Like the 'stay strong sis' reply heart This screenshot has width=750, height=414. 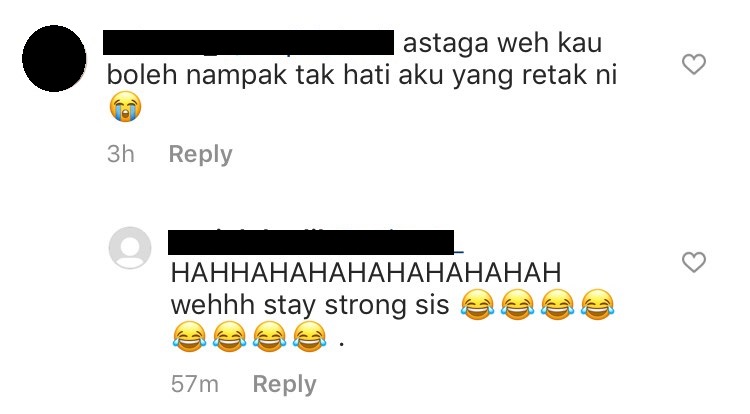[694, 262]
